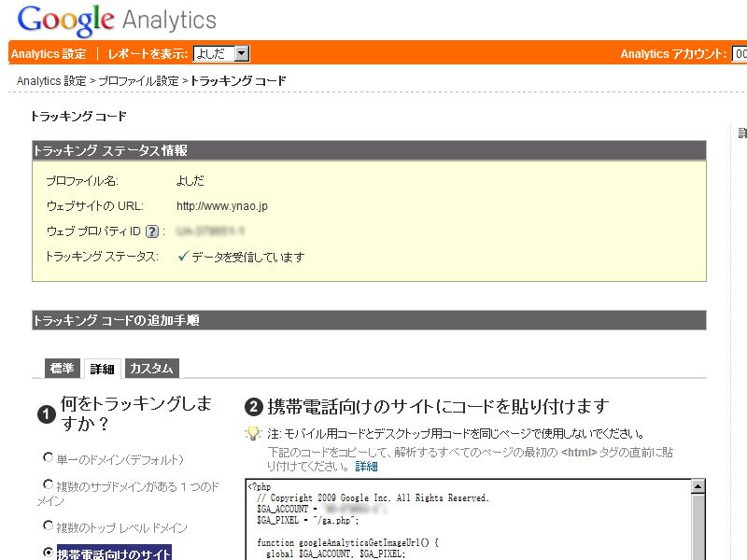Image resolution: width=747 pixels, height=560 pixels.
Task: Click the help question mark beside ウェブ プロパティ ID
Action: tap(151, 231)
